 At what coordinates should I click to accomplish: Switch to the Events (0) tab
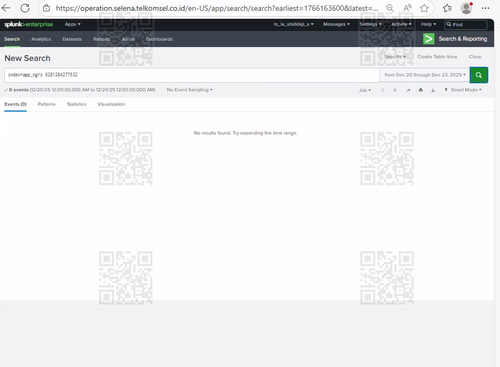(x=15, y=104)
